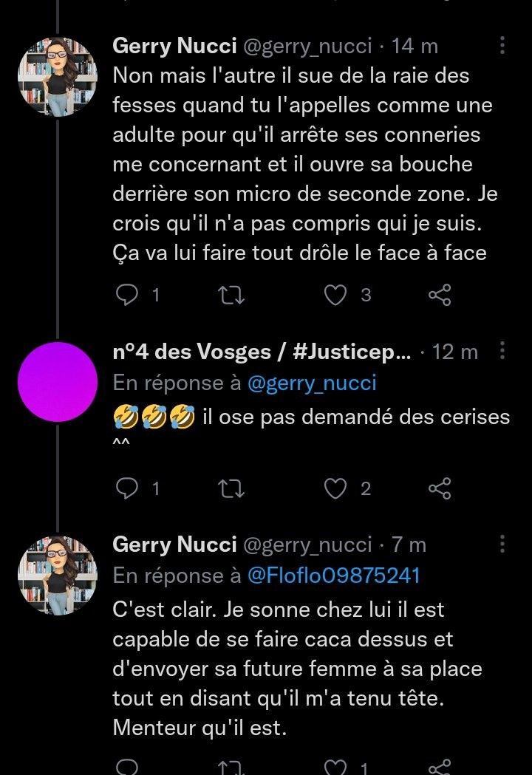Open Gerry Nucci's avatar on the first tweet
This screenshot has height=775, width=532.
pyautogui.click(x=58, y=77)
